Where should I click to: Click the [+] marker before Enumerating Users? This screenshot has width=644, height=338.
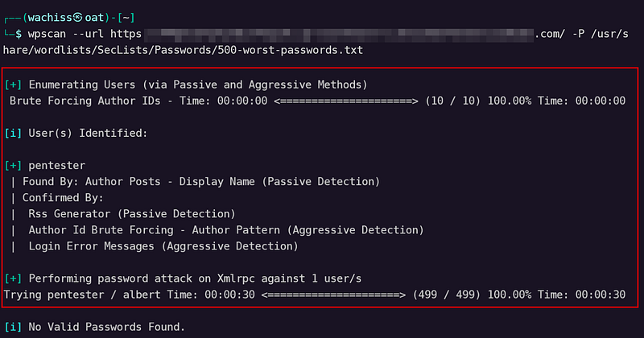click(13, 85)
